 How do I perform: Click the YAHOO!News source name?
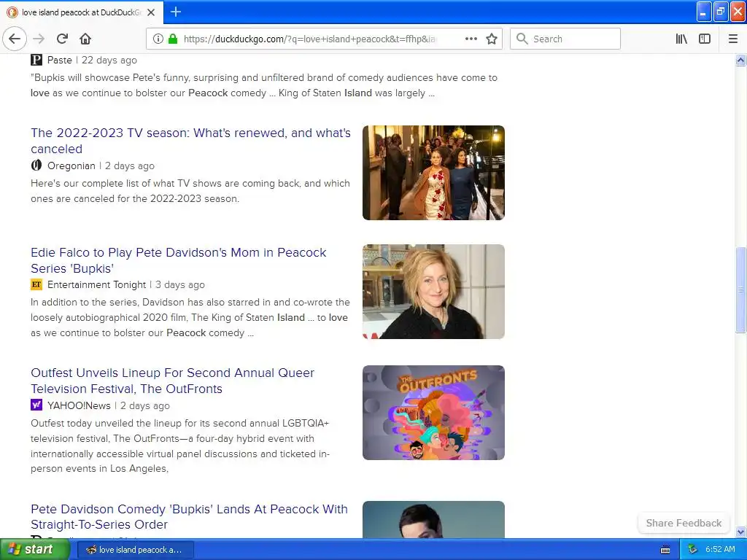coord(79,405)
